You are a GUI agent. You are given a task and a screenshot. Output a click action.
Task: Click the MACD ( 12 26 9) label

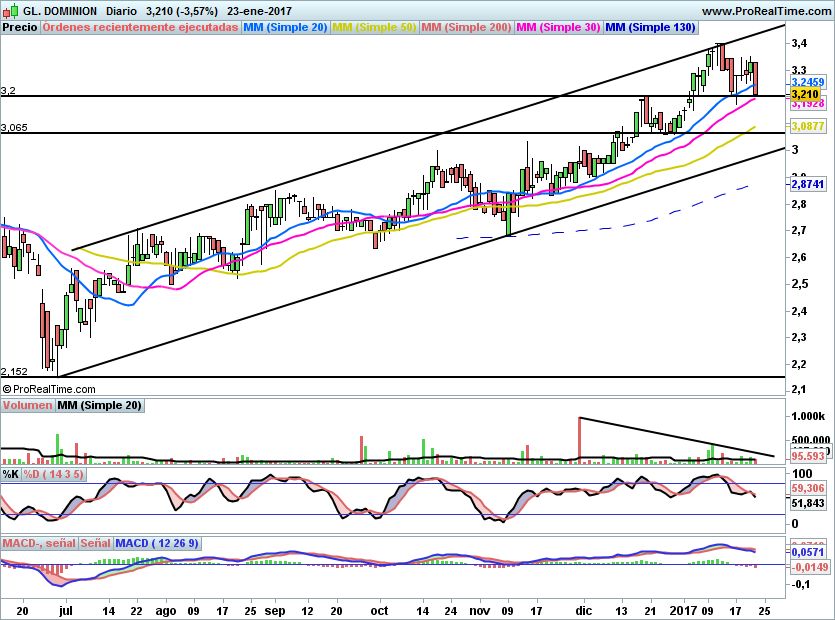[x=157, y=543]
